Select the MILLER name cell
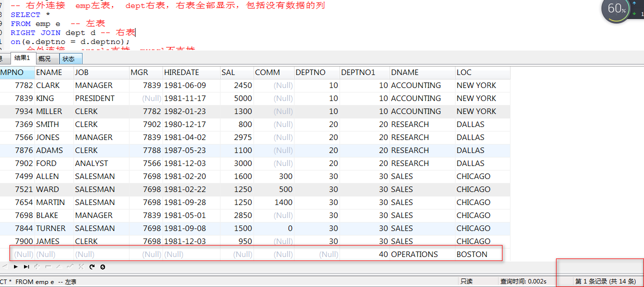 click(54, 111)
